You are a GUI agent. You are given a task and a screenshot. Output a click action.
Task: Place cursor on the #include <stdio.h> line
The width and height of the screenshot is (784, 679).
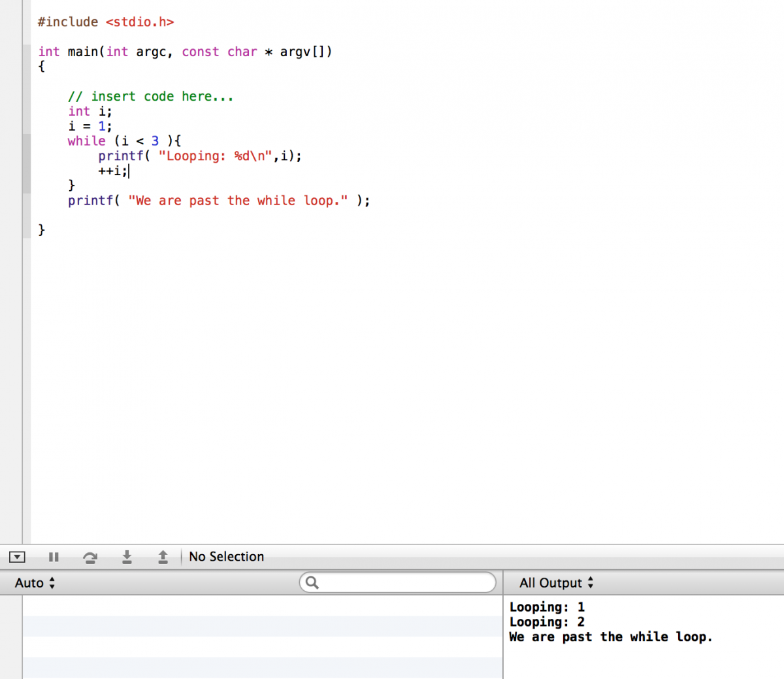pyautogui.click(x=106, y=22)
